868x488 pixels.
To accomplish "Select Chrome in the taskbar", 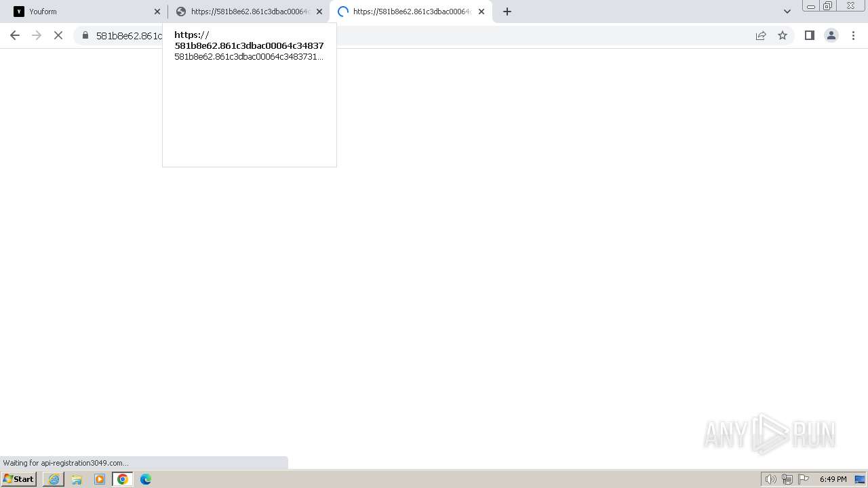I will pos(123,479).
